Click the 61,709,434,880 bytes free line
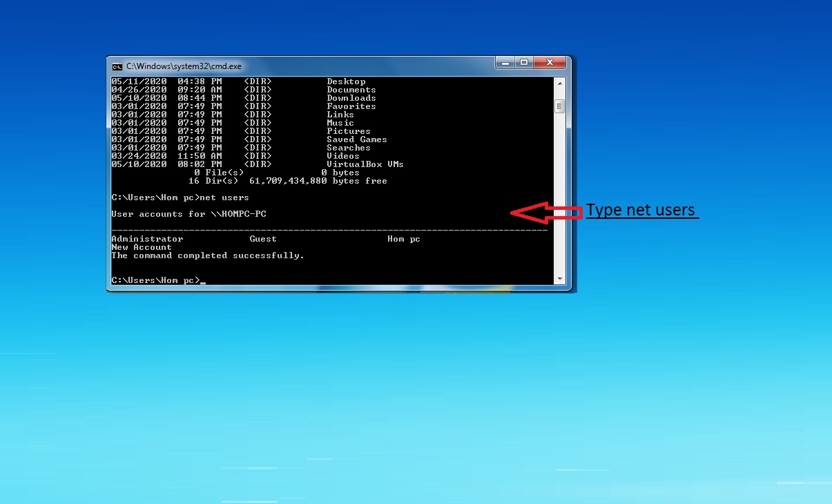This screenshot has height=504, width=832. tap(287, 180)
